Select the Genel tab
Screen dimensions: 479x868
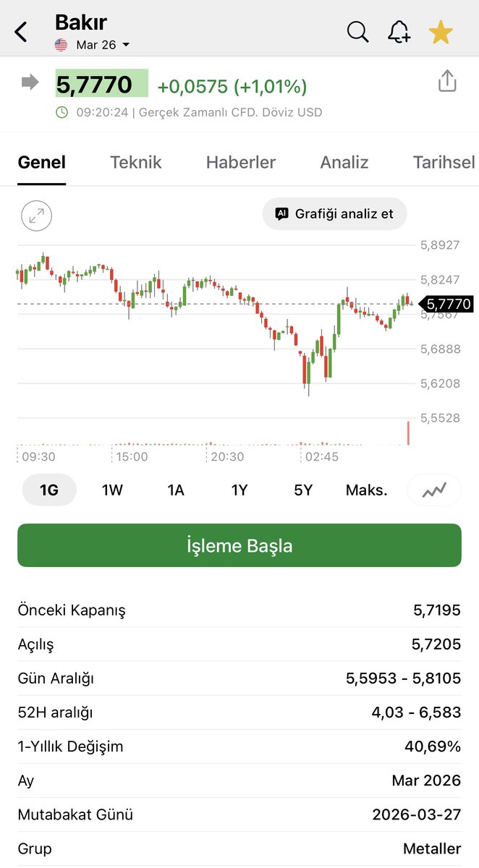41,162
